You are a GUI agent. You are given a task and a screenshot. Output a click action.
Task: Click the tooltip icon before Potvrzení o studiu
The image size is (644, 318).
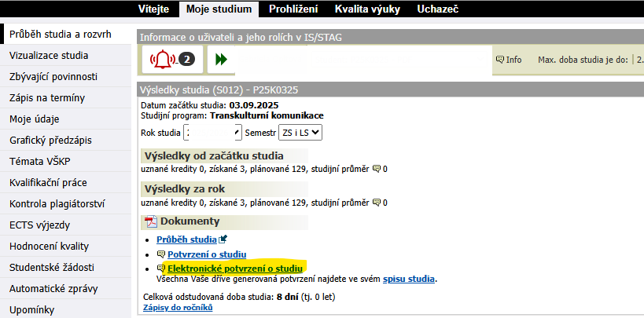tap(161, 254)
